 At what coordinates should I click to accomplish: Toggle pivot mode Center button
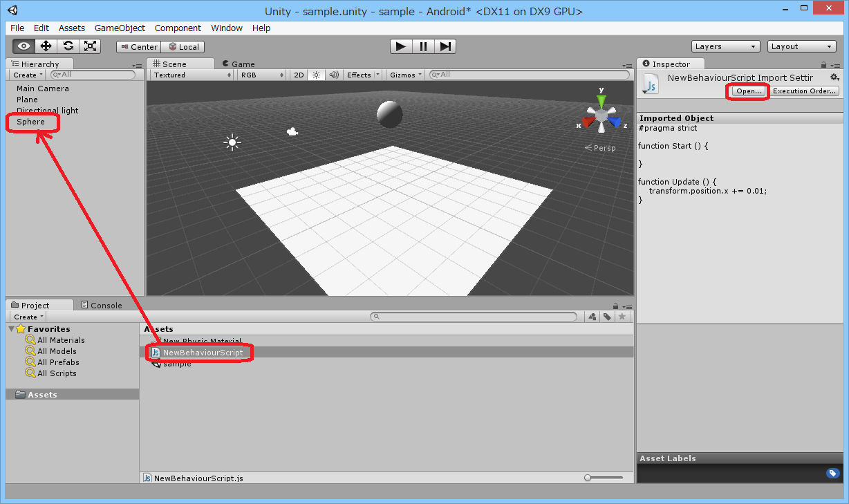pyautogui.click(x=138, y=47)
